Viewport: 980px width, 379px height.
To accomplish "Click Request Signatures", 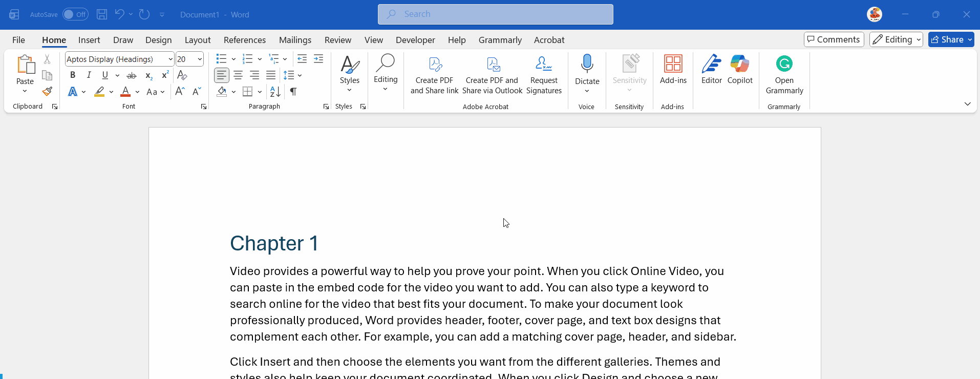I will [x=544, y=75].
